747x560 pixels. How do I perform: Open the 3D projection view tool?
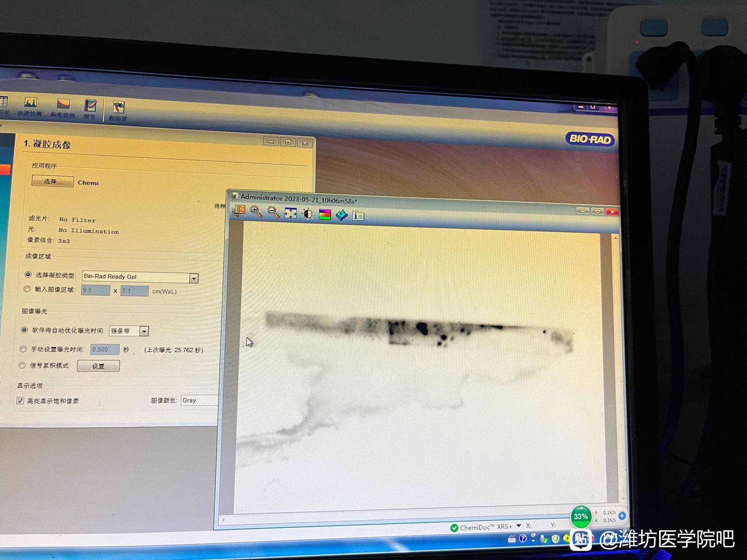point(342,215)
